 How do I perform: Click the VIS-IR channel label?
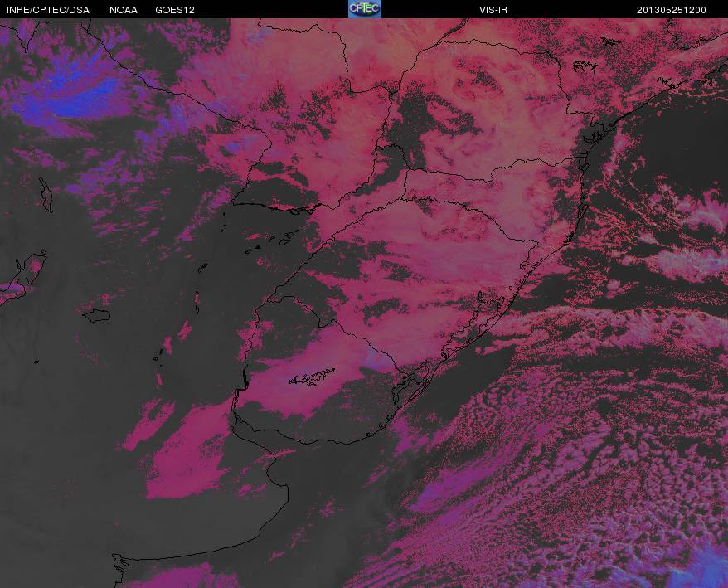click(x=493, y=10)
